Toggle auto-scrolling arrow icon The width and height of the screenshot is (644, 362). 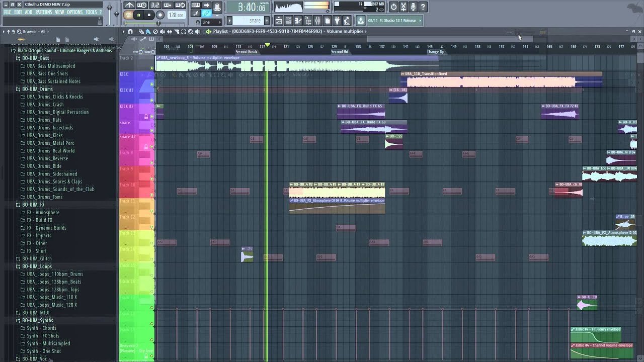coord(206,6)
